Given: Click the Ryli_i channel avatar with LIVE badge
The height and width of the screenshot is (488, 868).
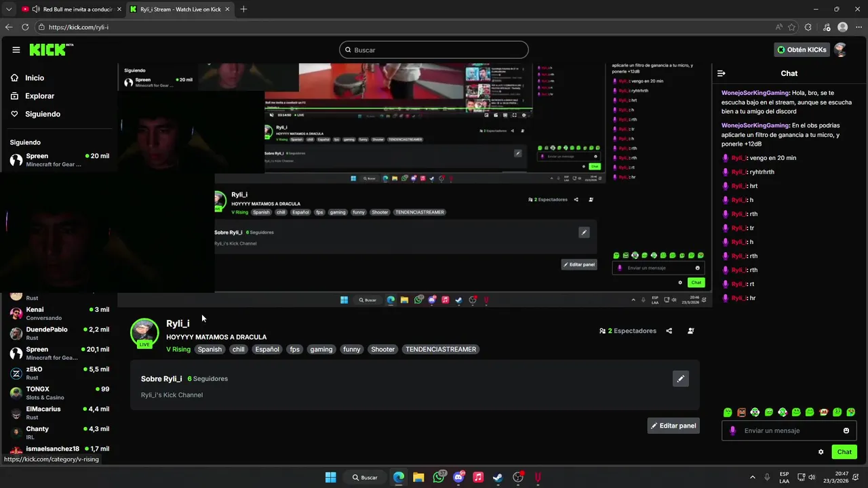Looking at the screenshot, I should [x=144, y=332].
